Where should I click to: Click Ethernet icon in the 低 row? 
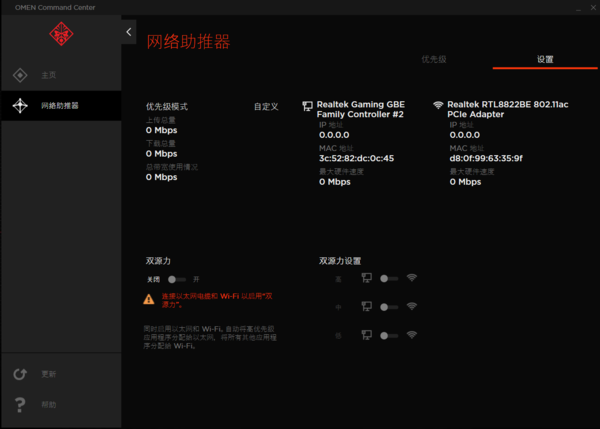pos(367,335)
